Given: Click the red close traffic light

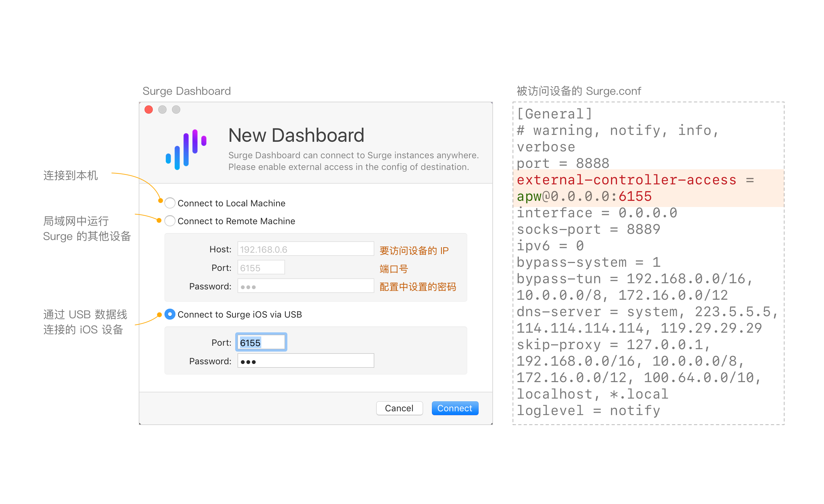Looking at the screenshot, I should click(x=148, y=110).
